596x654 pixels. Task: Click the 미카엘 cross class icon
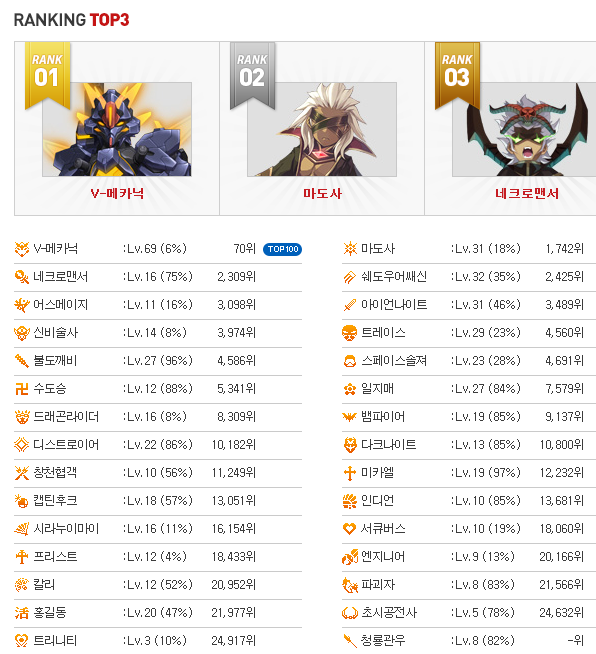tap(350, 473)
